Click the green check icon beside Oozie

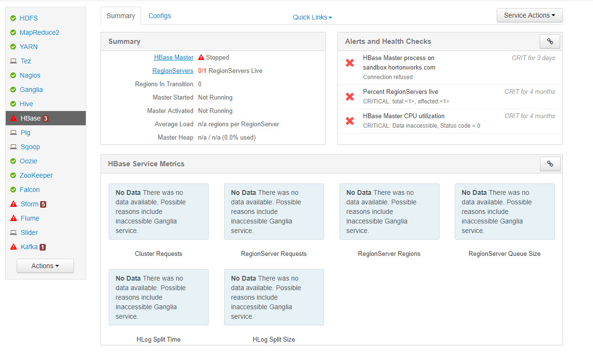point(13,161)
